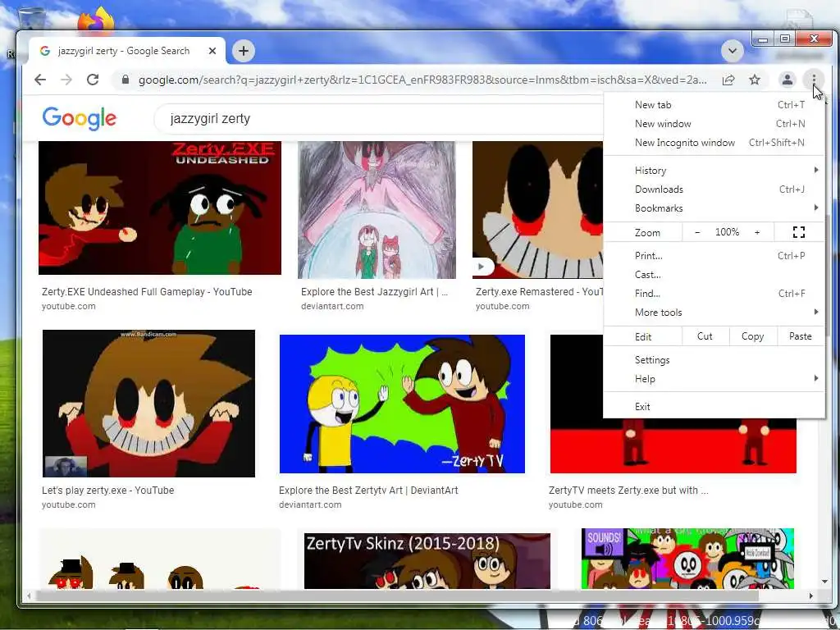Click the fullscreen icon in Zoom row
The image size is (840, 630).
coord(799,232)
